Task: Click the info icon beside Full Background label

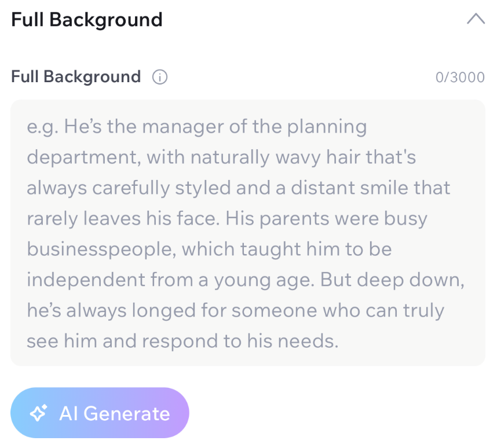Action: point(160,77)
